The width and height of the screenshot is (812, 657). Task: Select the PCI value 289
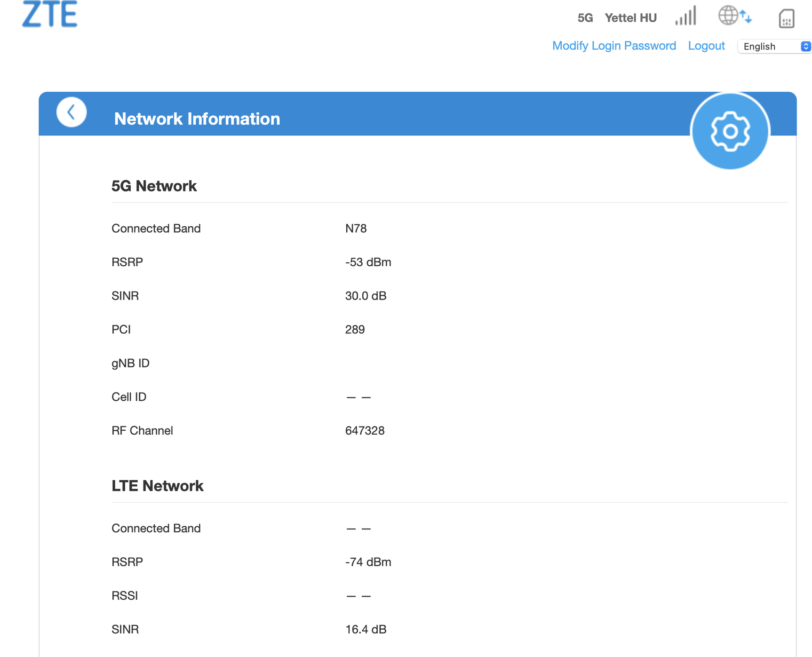pyautogui.click(x=355, y=330)
